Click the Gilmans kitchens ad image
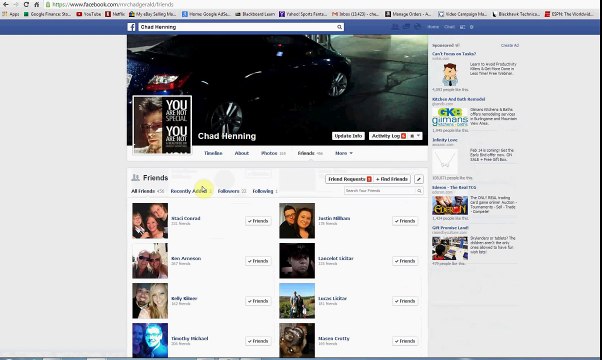 pyautogui.click(x=450, y=117)
